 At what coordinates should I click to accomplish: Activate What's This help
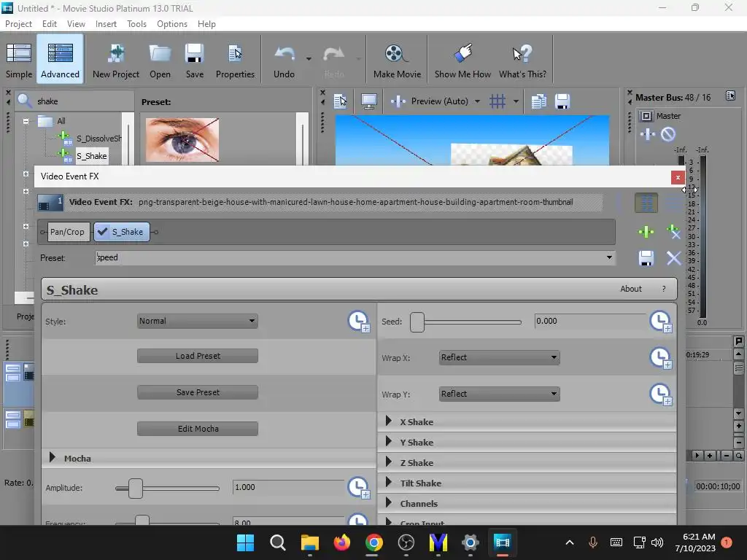(x=522, y=60)
